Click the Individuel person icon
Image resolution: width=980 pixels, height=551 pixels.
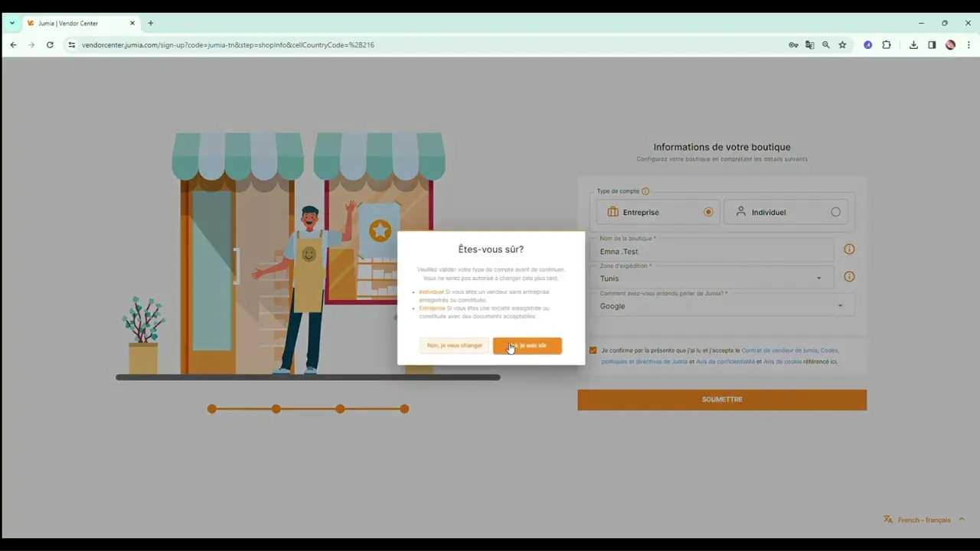[x=740, y=212]
